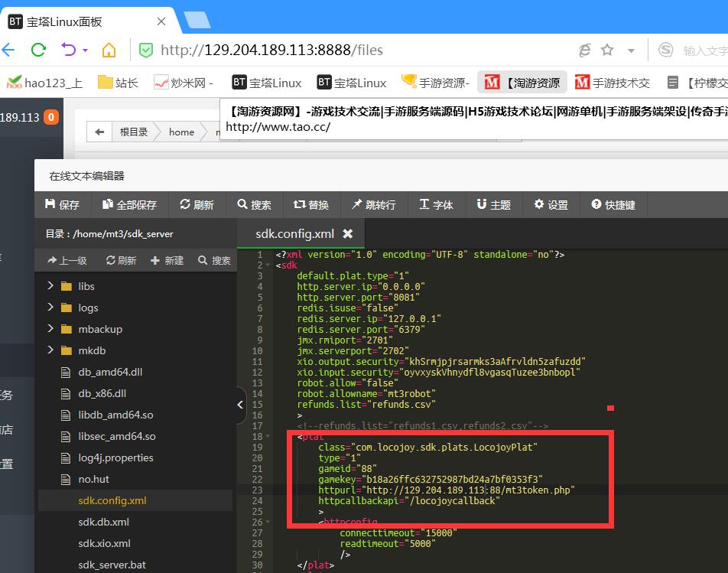Image resolution: width=728 pixels, height=573 pixels.
Task: Click the browser home icon
Action: coord(109,50)
